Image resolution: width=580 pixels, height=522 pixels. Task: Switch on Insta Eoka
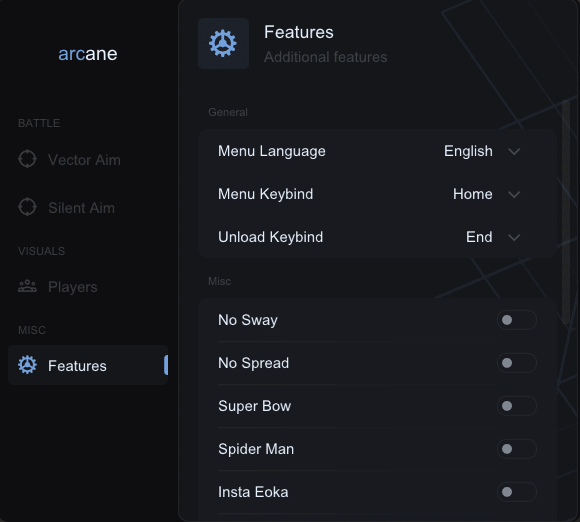pos(516,492)
